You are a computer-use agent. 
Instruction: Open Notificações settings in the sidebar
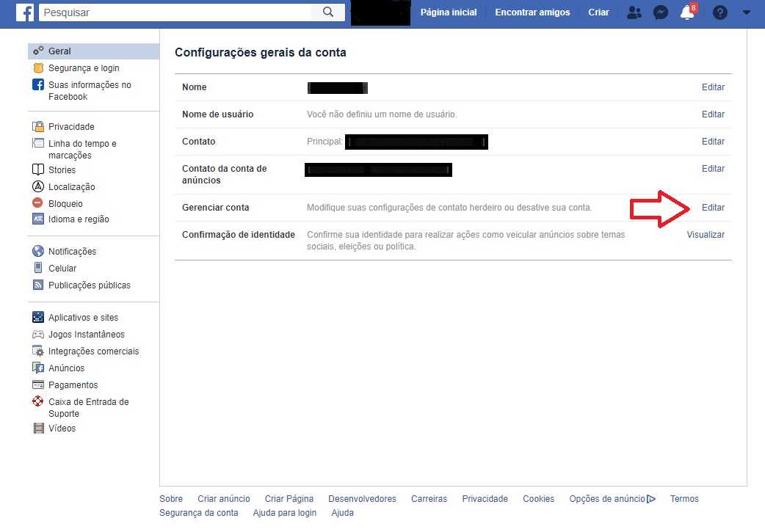click(72, 252)
